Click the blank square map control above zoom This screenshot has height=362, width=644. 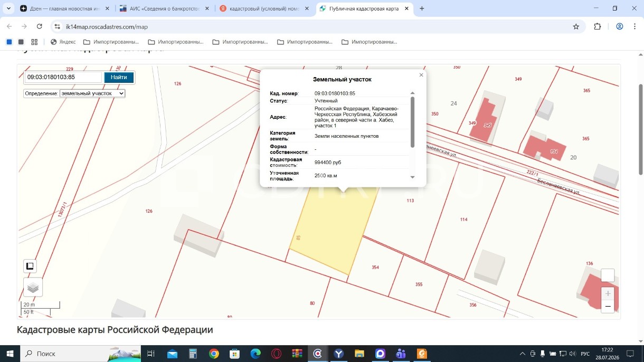(608, 275)
